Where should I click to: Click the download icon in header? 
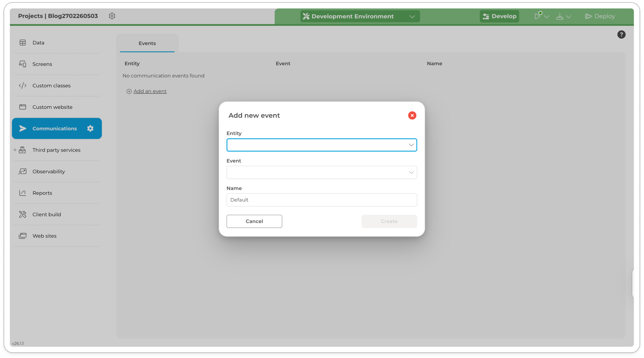tap(559, 17)
